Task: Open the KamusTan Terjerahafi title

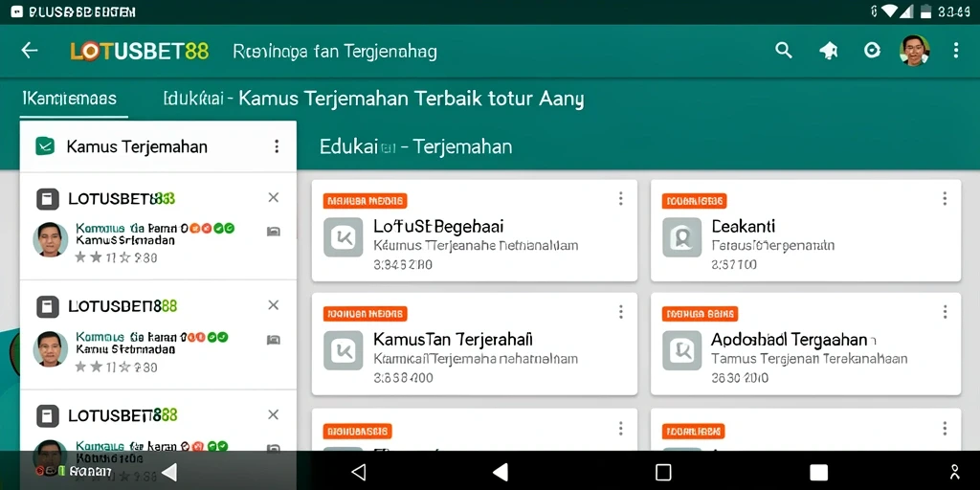Action: 453,340
